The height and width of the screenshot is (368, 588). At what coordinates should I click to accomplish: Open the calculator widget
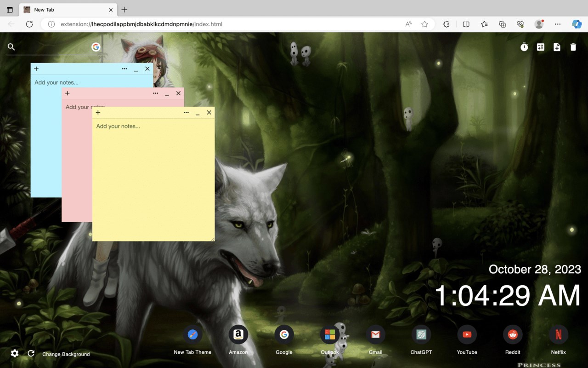click(541, 47)
